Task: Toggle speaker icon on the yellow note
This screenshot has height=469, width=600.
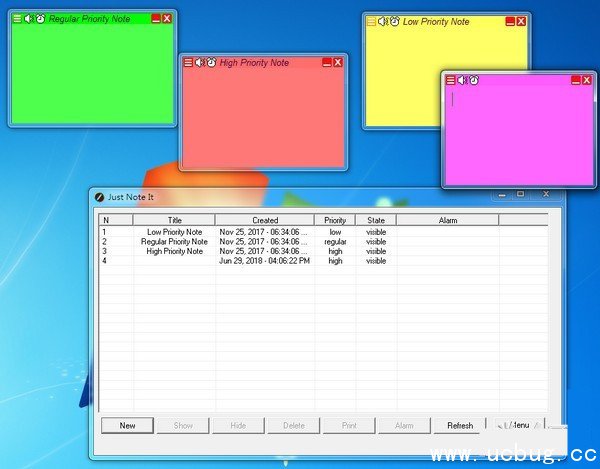Action: tap(382, 21)
